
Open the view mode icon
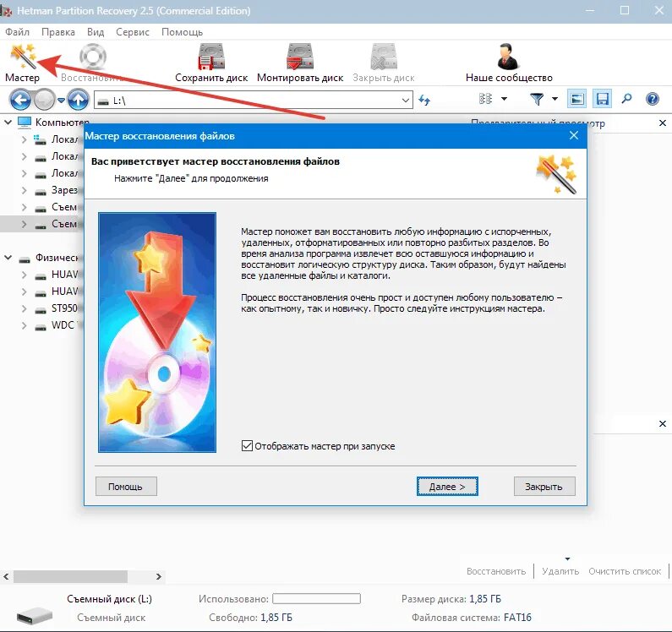coord(485,99)
